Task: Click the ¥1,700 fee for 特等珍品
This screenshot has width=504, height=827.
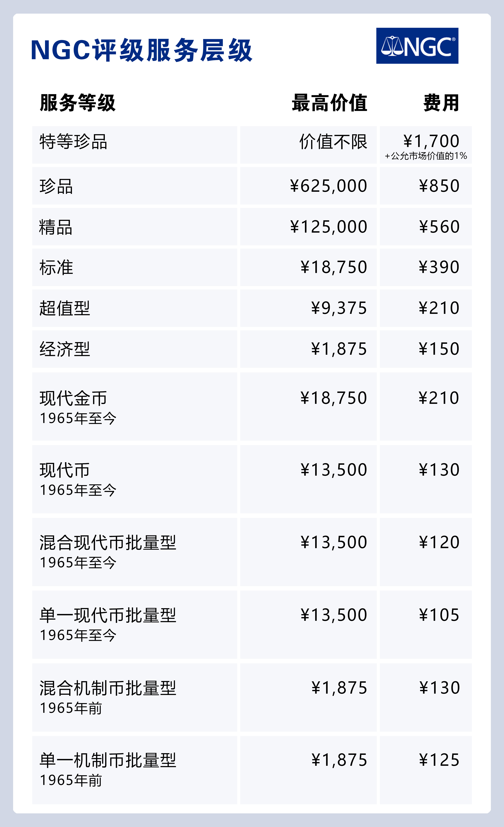Action: [x=431, y=141]
